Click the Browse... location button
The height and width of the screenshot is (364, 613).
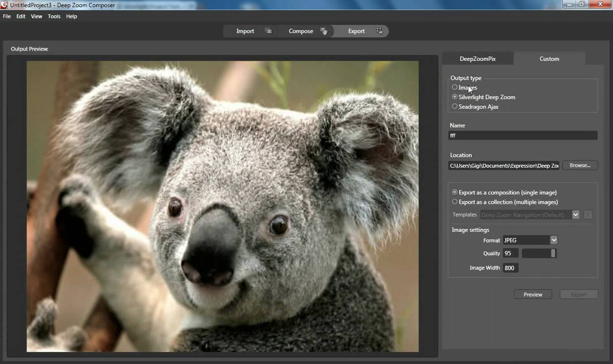580,165
